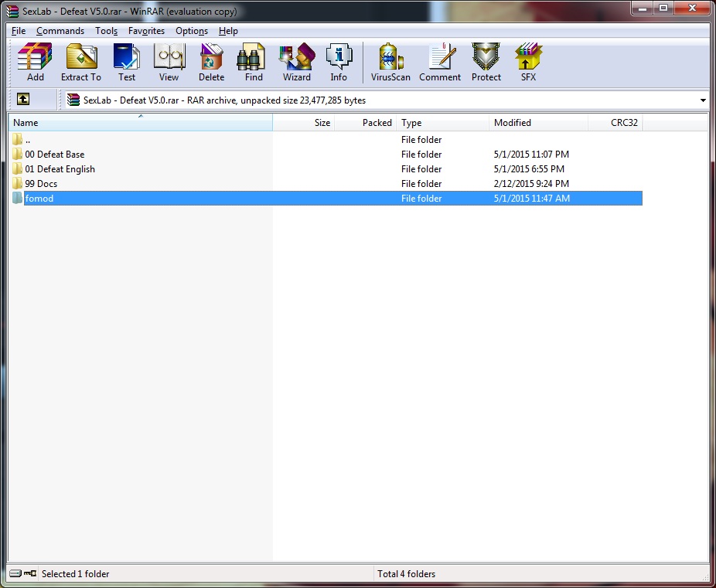Select the '00 Defeat Base' row name
Screen dimensions: 716x588
tap(54, 155)
